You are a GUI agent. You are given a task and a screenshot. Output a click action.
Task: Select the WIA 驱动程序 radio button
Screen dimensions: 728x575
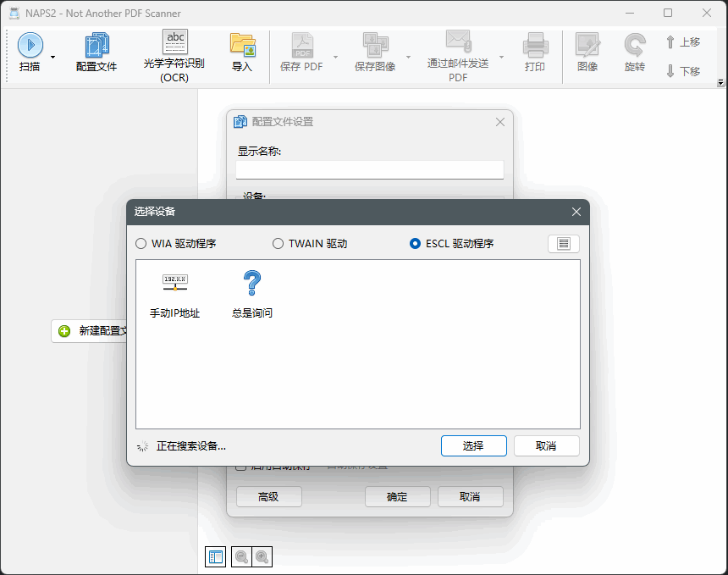[x=141, y=244]
